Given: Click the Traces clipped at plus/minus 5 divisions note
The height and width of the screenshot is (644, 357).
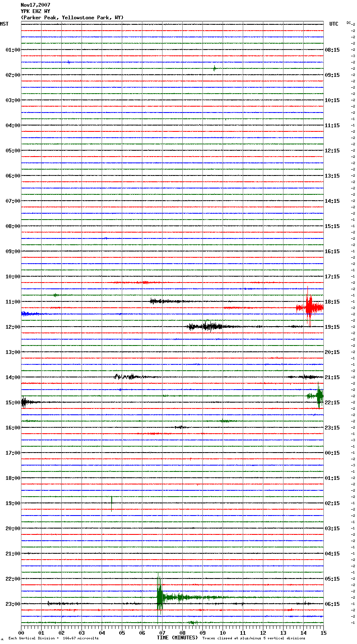Looking at the screenshot, I should click(254, 639).
